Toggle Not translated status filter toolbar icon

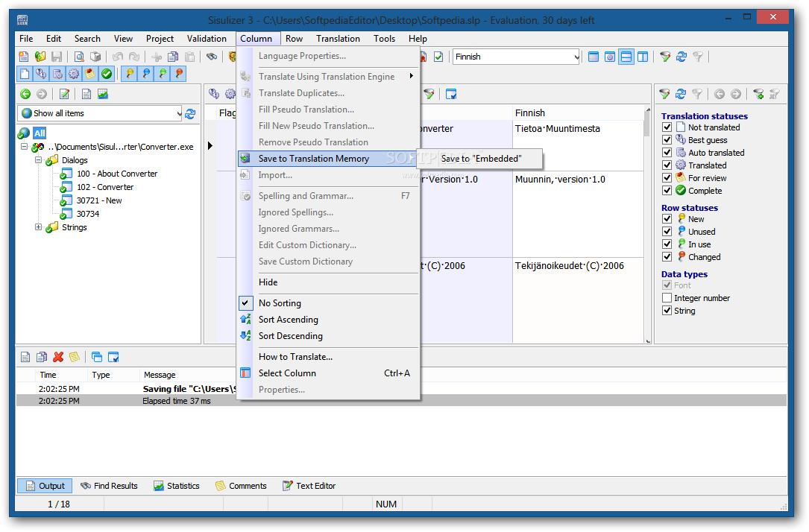coord(25,74)
